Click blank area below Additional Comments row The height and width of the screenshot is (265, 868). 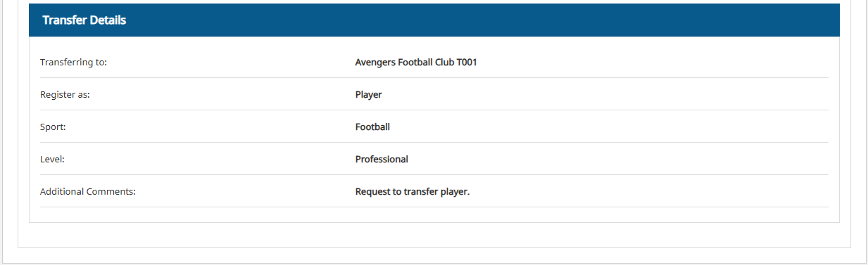pyautogui.click(x=434, y=214)
